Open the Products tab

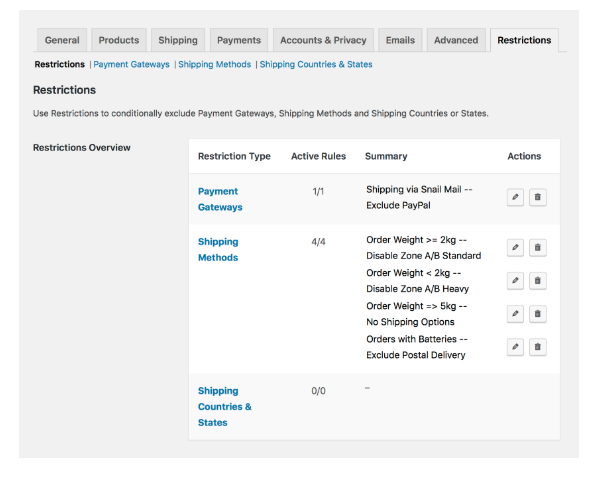[x=119, y=40]
